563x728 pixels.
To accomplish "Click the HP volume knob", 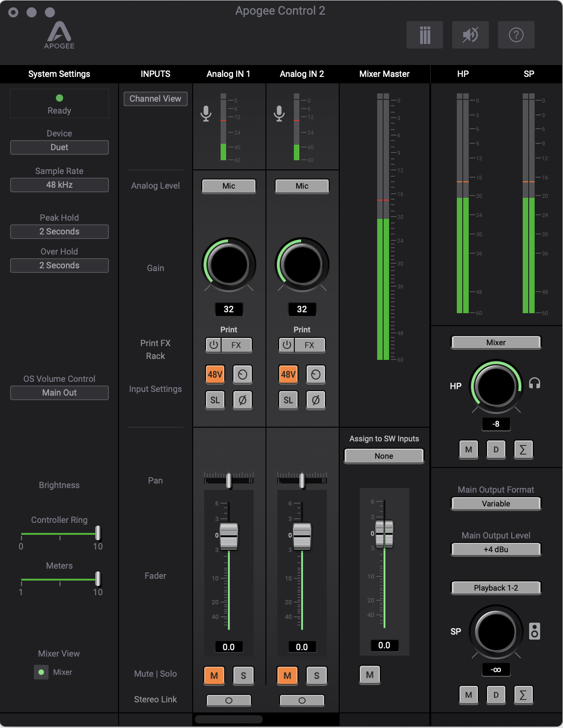I will (496, 386).
